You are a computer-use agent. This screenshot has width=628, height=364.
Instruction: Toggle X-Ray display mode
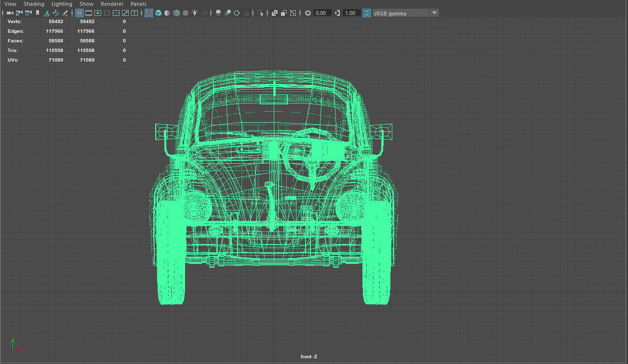[274, 13]
